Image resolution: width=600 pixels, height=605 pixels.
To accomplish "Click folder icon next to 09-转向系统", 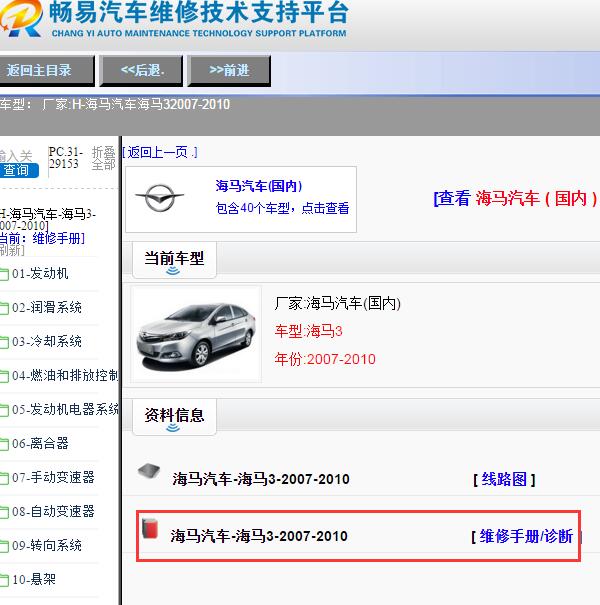I will (x=4, y=546).
